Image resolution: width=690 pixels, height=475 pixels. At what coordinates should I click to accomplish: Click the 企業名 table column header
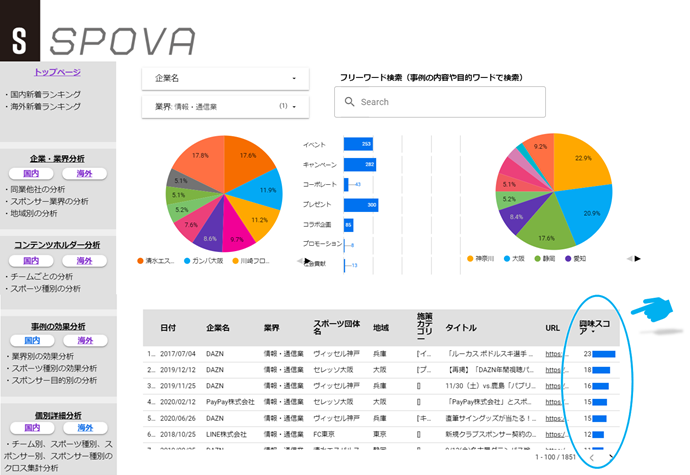pyautogui.click(x=218, y=328)
